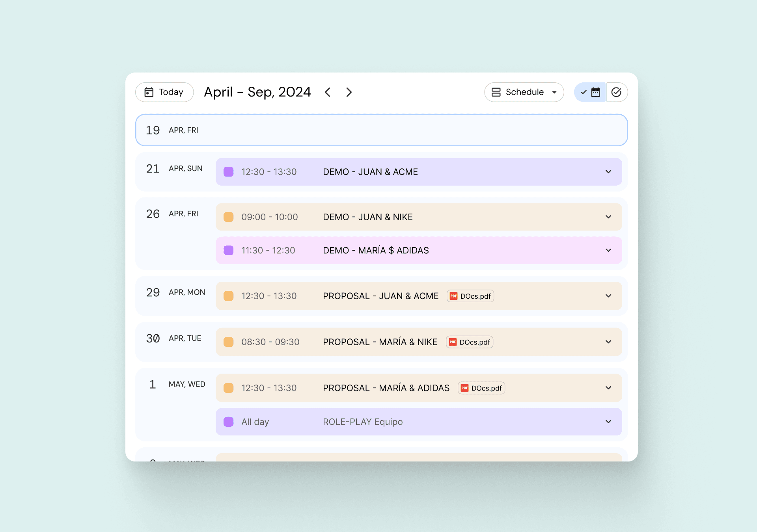757x532 pixels.
Task: Expand the DEMO - MARÍA $ ADIDAS event
Action: (x=608, y=250)
